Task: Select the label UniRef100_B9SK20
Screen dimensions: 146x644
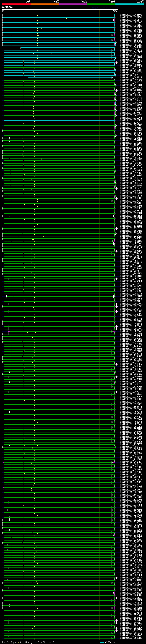Action: click(x=131, y=40)
